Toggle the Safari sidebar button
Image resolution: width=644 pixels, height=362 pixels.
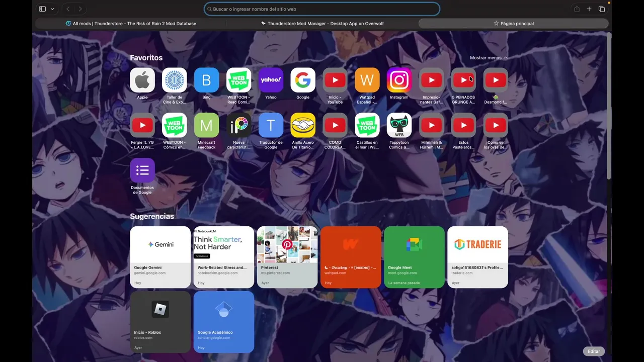(43, 9)
